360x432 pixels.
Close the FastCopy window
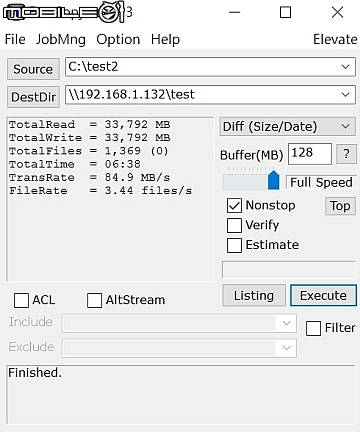click(337, 13)
